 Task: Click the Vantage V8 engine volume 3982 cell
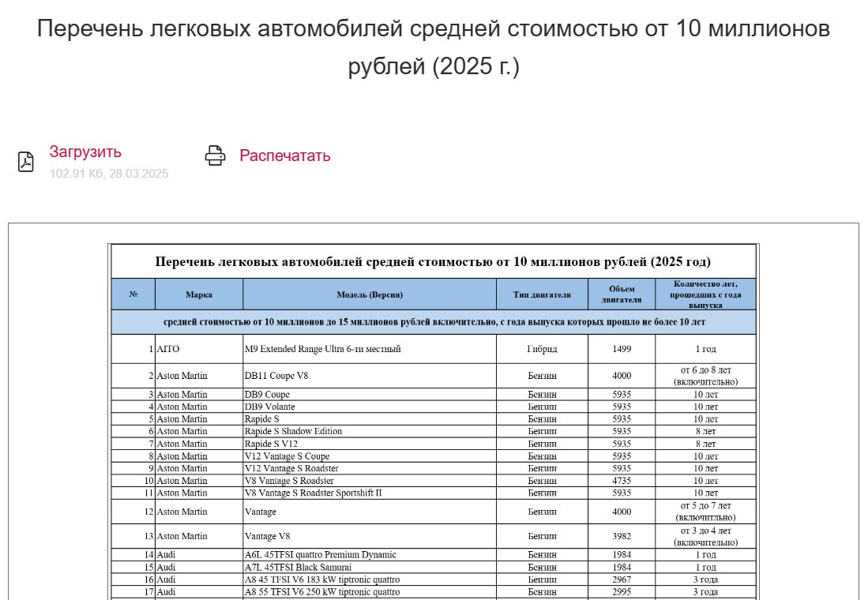coord(622,536)
